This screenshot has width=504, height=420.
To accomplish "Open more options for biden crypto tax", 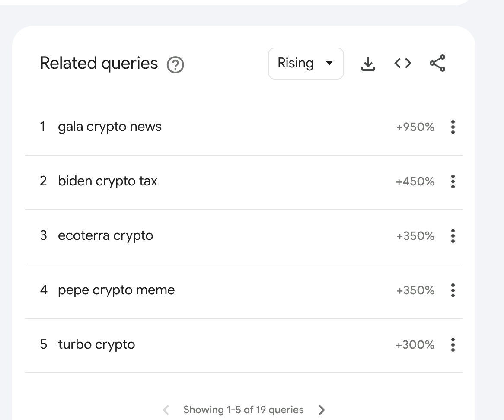I will [x=453, y=181].
